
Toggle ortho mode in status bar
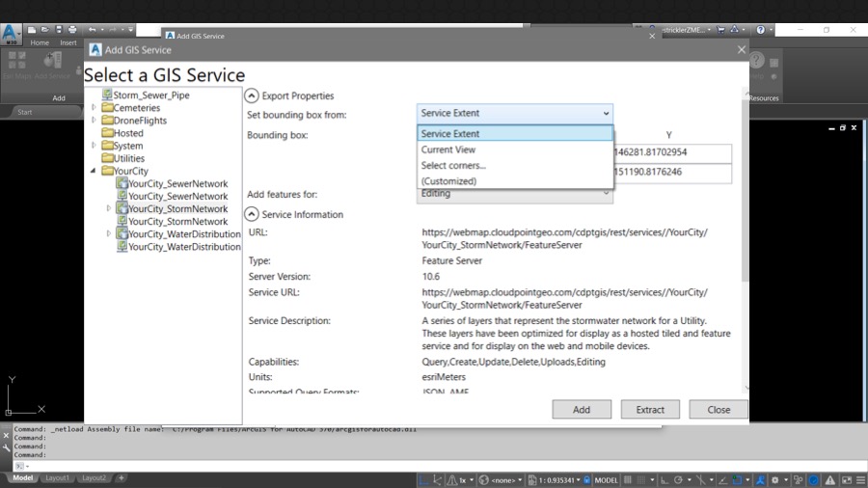[665, 480]
